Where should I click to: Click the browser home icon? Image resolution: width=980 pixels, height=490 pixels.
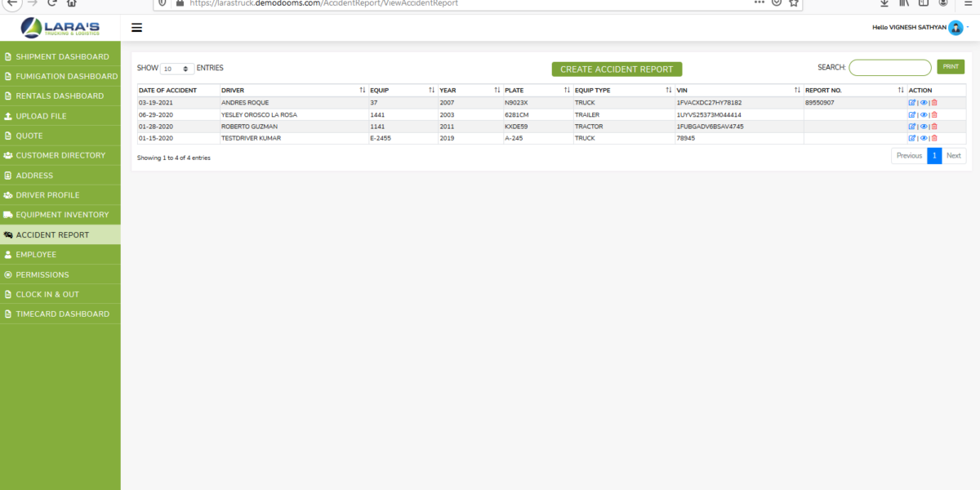[x=72, y=3]
